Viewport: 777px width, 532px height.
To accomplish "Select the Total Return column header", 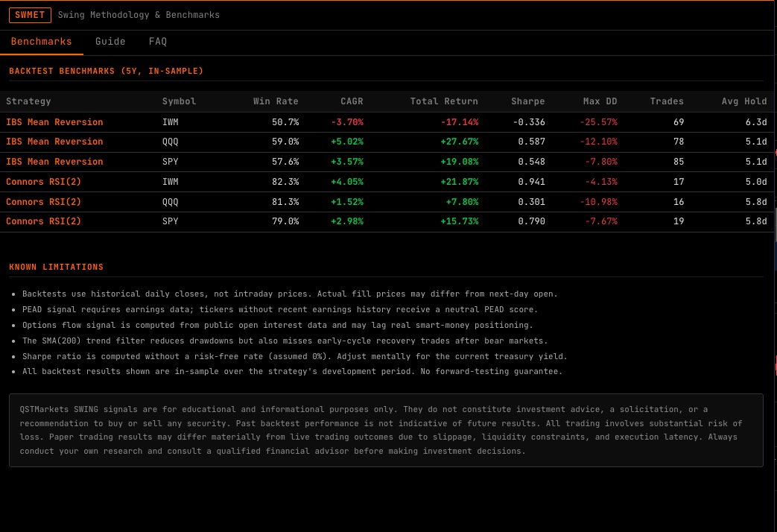I will (x=444, y=101).
